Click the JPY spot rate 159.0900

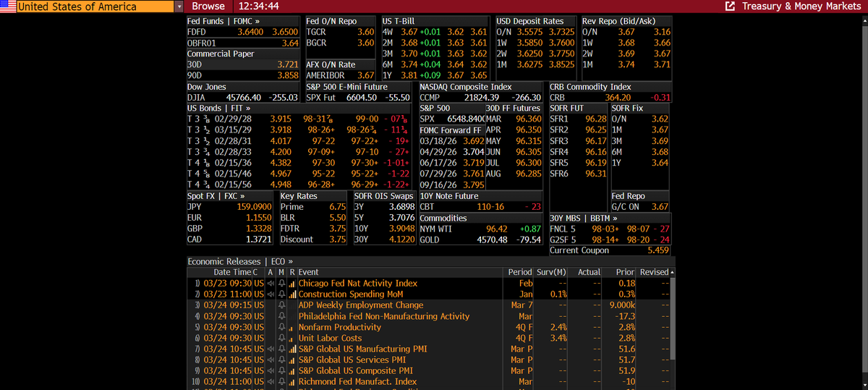[255, 207]
